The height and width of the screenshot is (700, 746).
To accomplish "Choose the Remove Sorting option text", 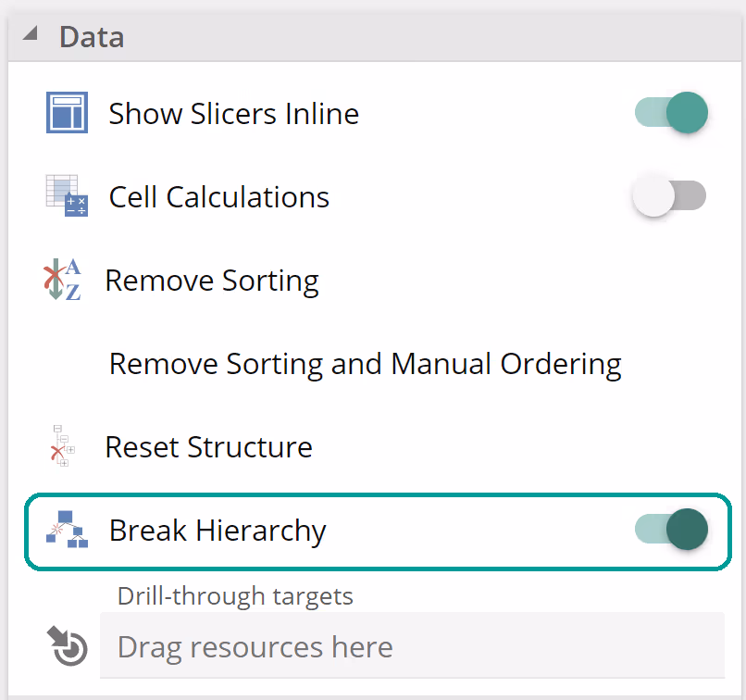I will (212, 281).
